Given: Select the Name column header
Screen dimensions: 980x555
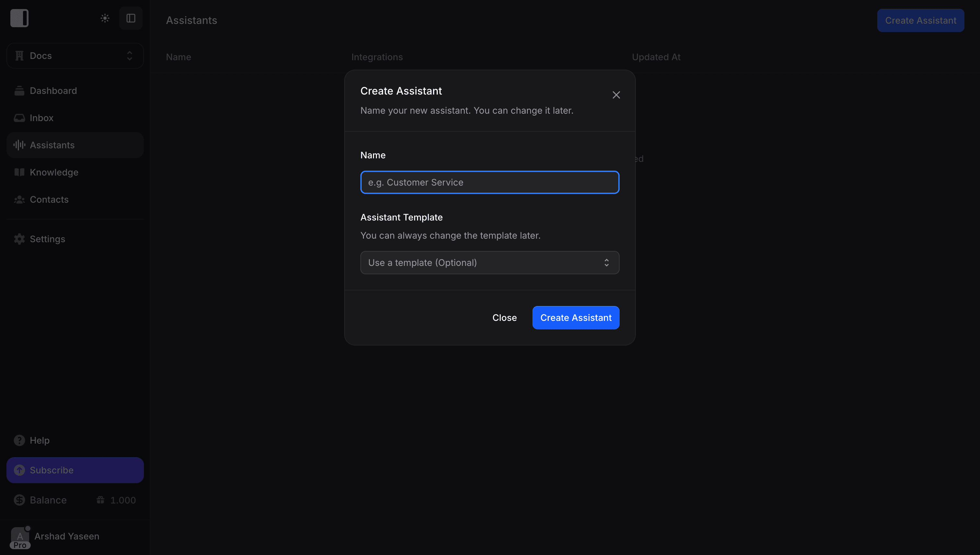Looking at the screenshot, I should 179,57.
